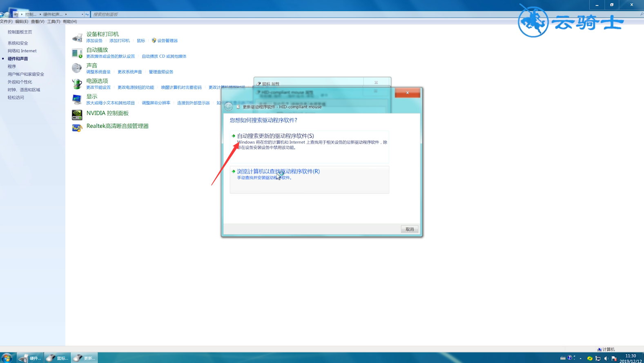
Task: Switch to the 硬件 taskbar window button
Action: tap(30, 358)
